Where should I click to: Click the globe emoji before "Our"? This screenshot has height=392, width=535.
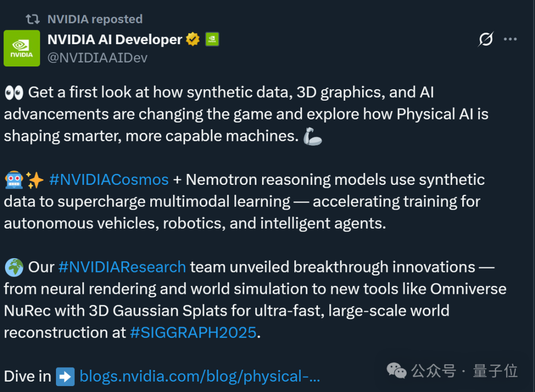point(13,267)
